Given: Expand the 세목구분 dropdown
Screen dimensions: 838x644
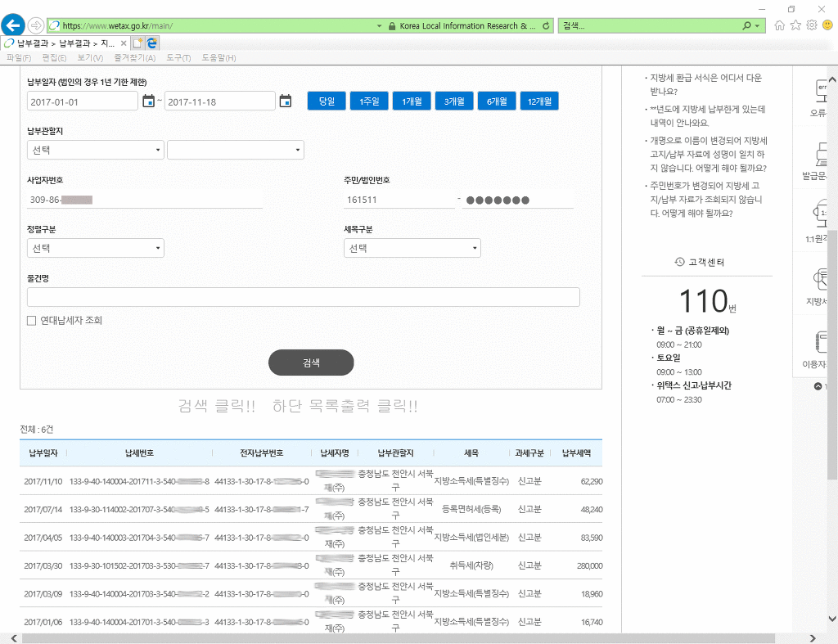Looking at the screenshot, I should (412, 248).
